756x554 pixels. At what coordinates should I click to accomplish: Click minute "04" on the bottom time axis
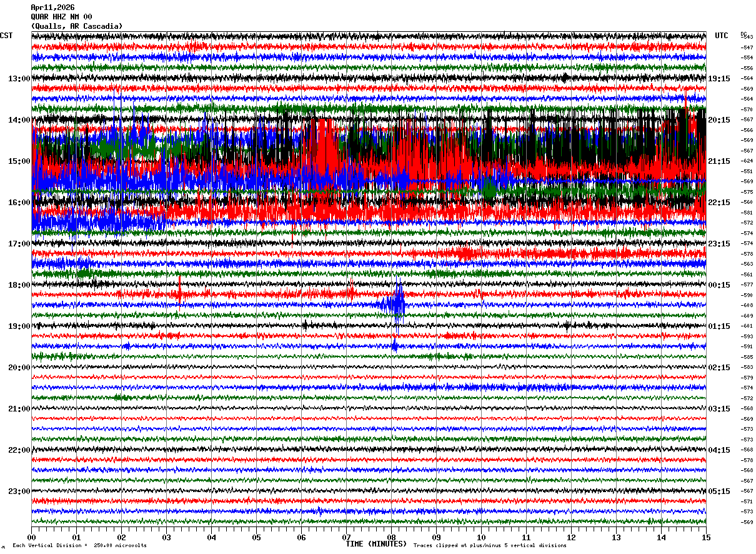[211, 537]
